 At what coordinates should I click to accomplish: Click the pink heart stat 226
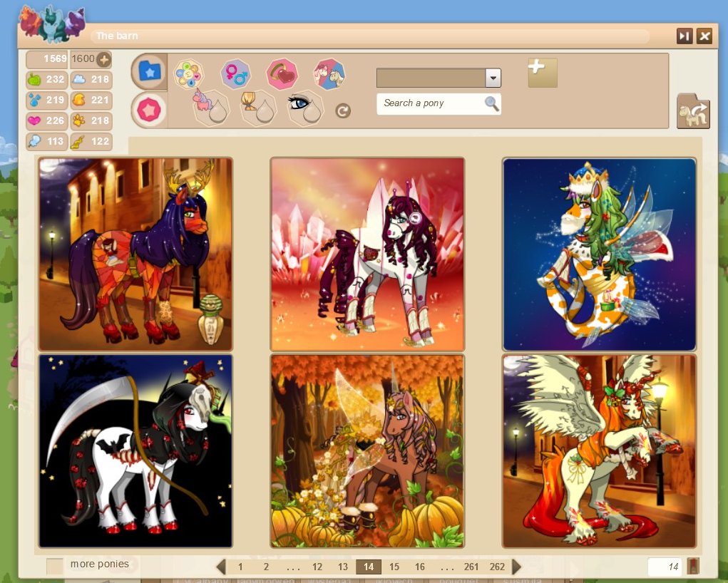(46, 120)
